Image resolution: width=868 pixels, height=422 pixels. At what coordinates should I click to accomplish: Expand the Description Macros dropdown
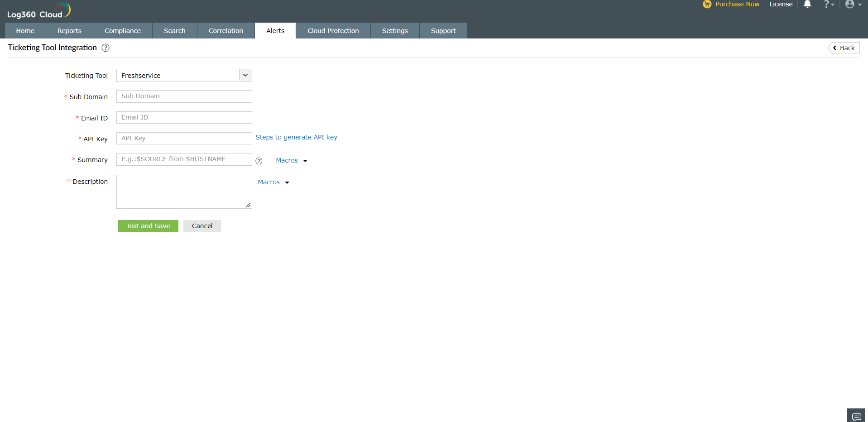coord(273,182)
